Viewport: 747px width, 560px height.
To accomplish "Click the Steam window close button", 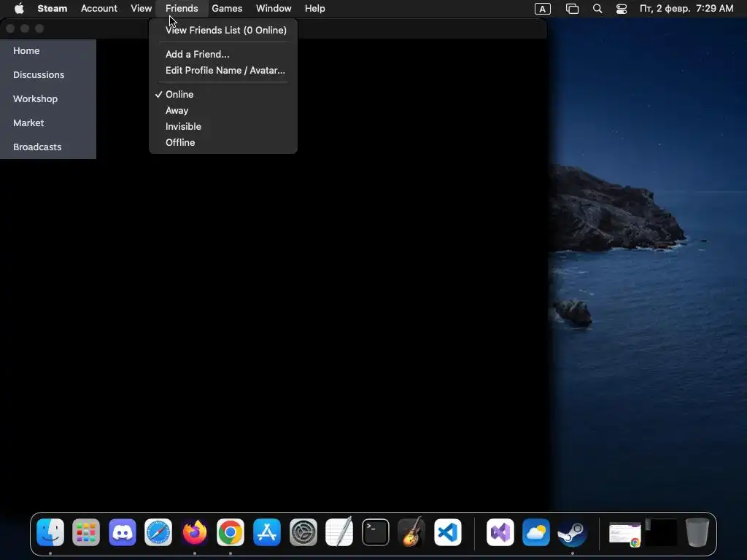I will 10,28.
